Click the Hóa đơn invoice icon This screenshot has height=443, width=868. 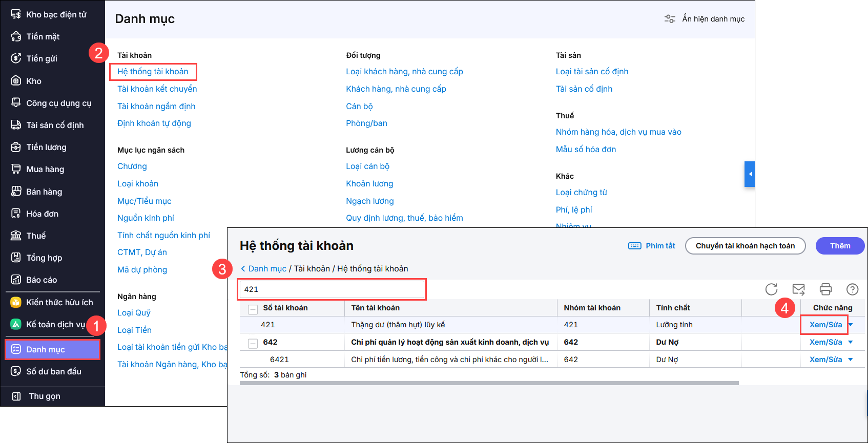click(16, 214)
